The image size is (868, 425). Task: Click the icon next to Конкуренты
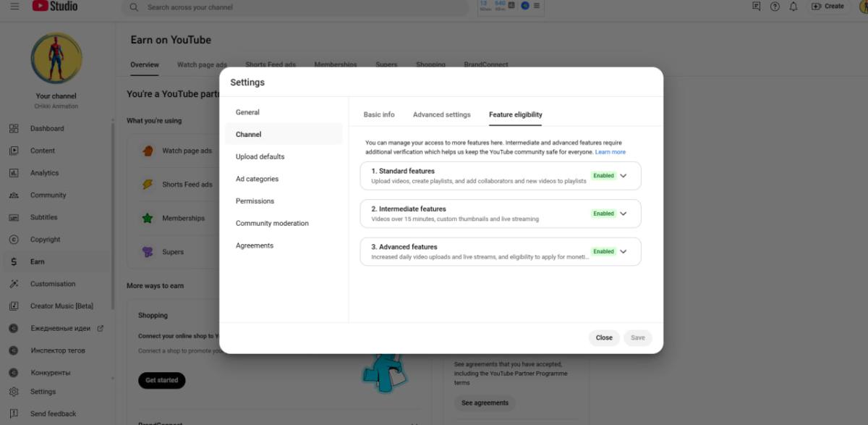tap(14, 373)
